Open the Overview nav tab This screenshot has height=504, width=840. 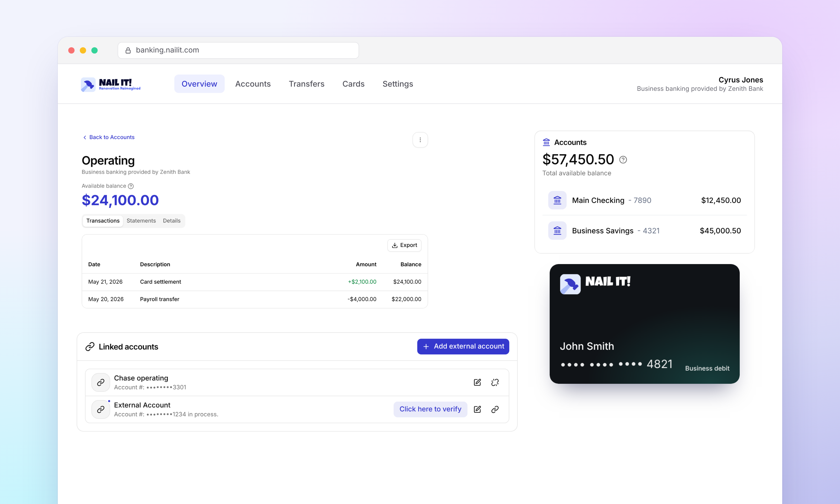[199, 84]
